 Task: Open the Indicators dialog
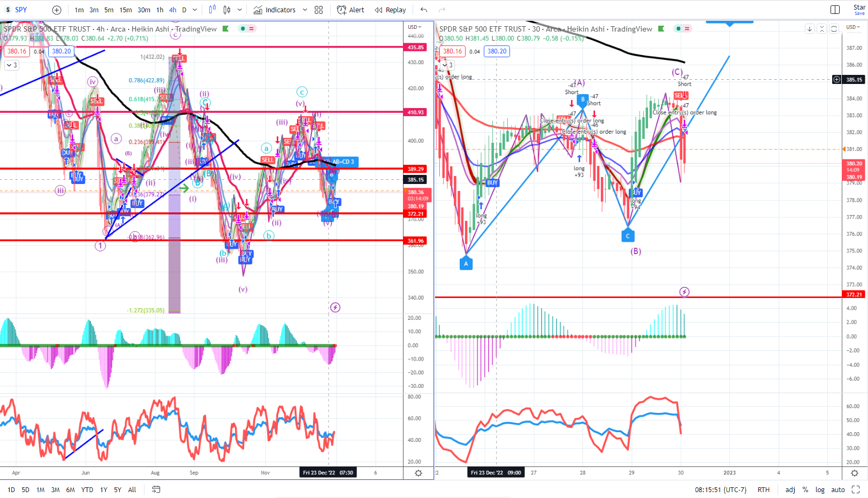275,10
